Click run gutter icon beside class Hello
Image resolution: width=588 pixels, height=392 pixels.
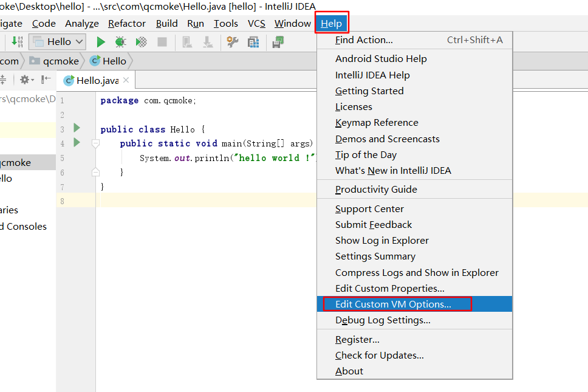point(77,128)
